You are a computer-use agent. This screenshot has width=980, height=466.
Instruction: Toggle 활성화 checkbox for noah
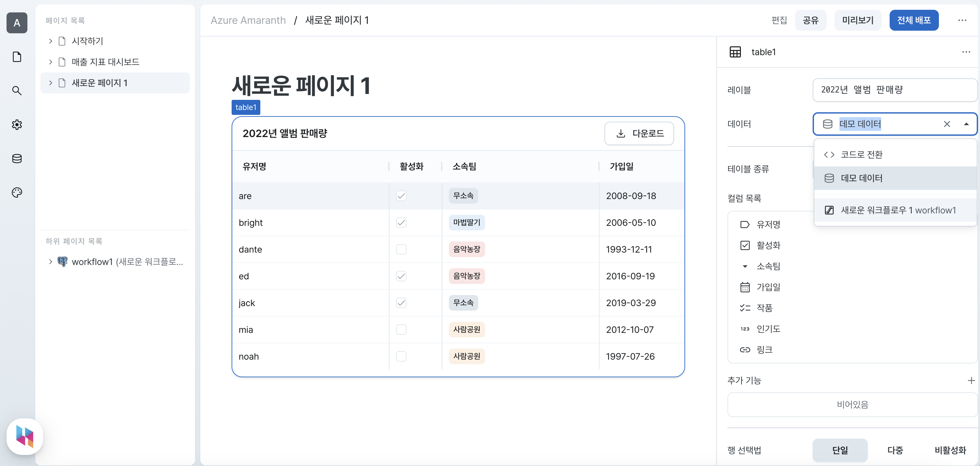[401, 356]
